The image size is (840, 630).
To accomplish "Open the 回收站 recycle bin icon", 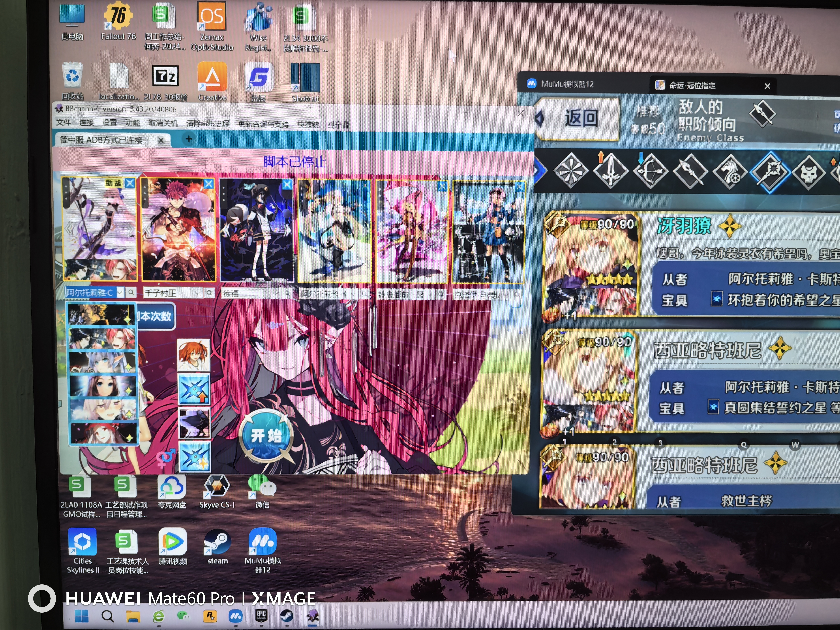I will [x=72, y=81].
